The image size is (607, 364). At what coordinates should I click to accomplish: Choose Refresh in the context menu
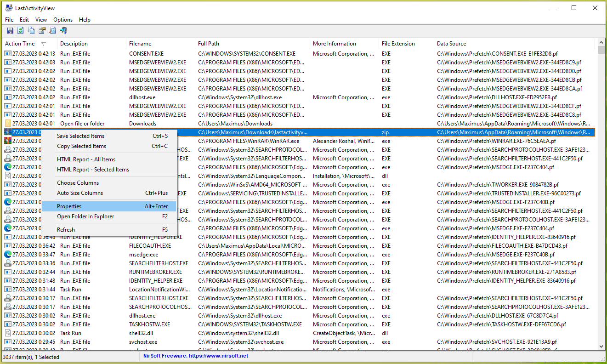(x=109, y=230)
